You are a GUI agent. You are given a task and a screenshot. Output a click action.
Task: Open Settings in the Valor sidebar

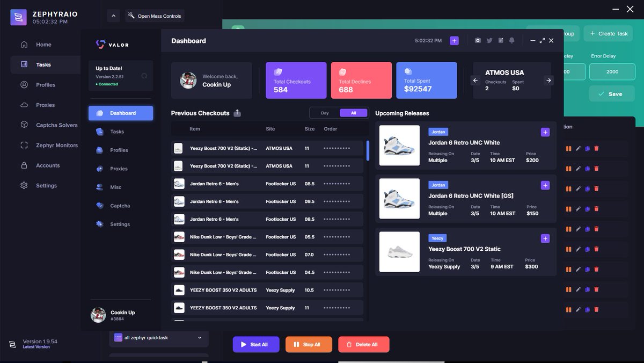113,224
